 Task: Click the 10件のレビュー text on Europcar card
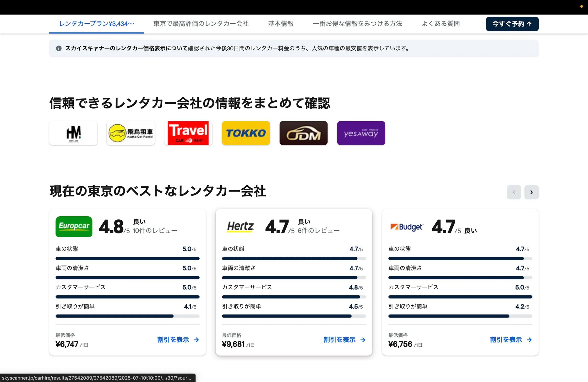[155, 231]
